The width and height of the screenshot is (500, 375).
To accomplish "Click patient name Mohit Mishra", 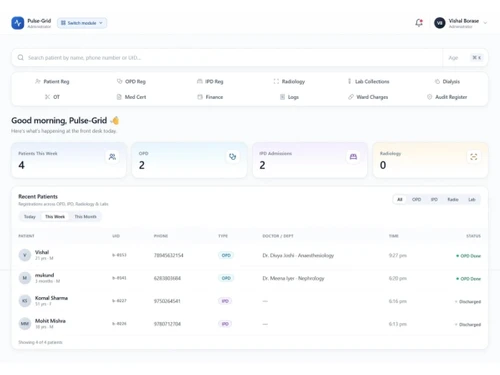I will pos(50,321).
